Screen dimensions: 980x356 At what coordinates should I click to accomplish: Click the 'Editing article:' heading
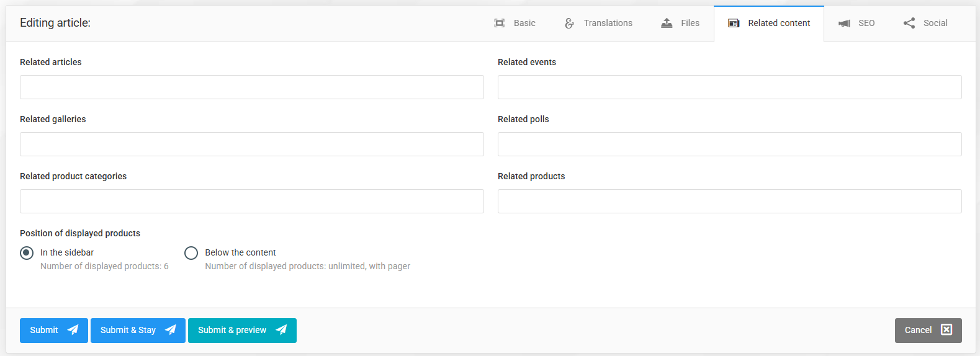coord(55,23)
